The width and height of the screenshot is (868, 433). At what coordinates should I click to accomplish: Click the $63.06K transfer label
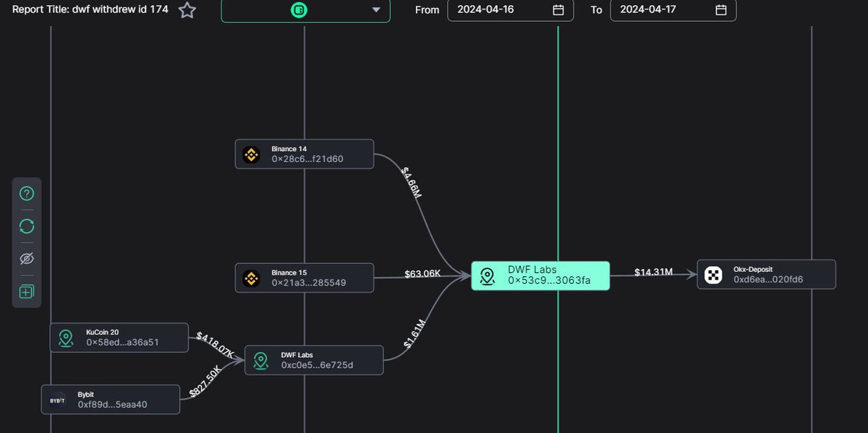point(423,273)
